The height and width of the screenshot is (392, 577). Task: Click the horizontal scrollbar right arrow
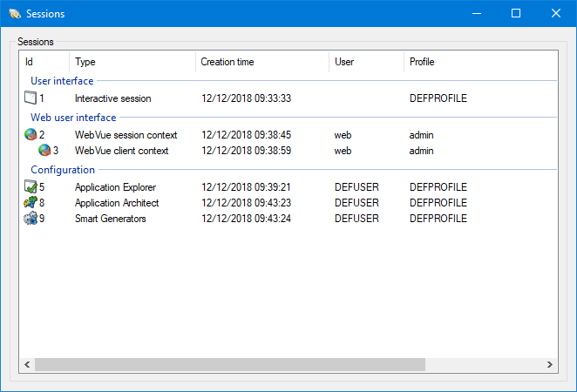[550, 364]
